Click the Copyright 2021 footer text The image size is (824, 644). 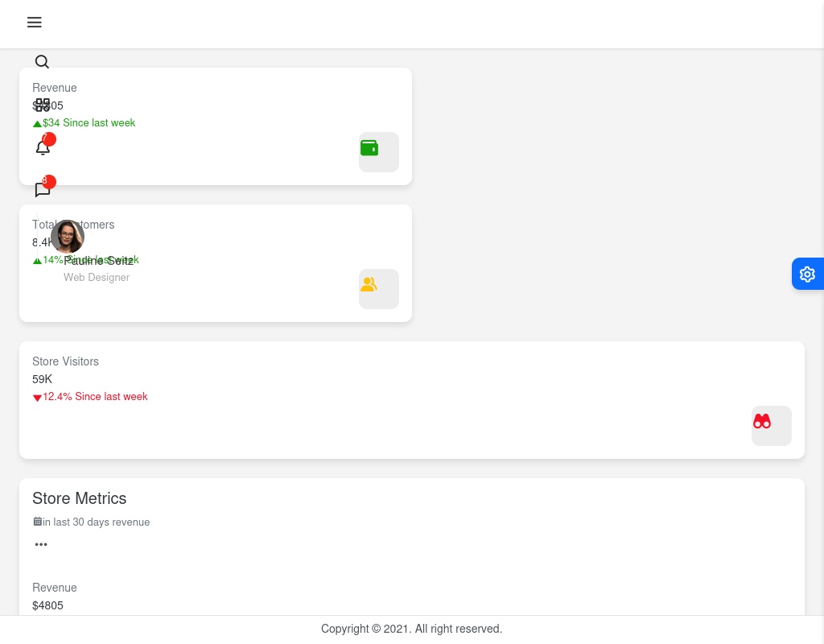click(x=411, y=629)
